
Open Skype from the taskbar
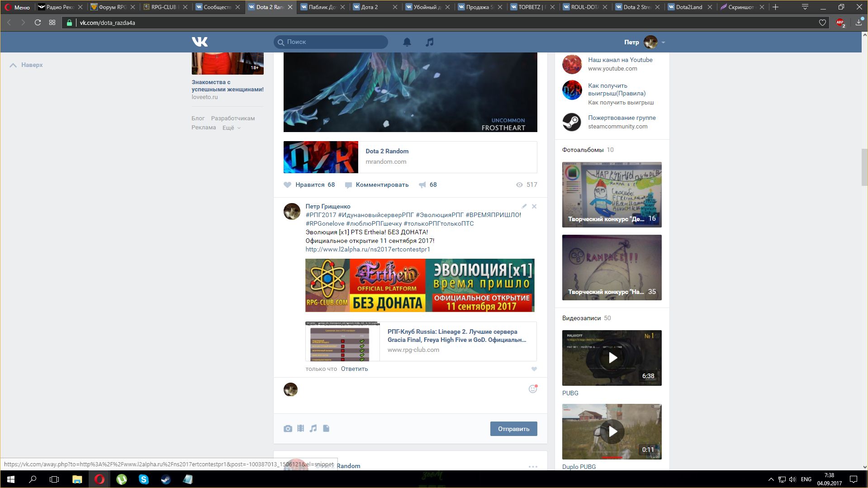coord(143,479)
